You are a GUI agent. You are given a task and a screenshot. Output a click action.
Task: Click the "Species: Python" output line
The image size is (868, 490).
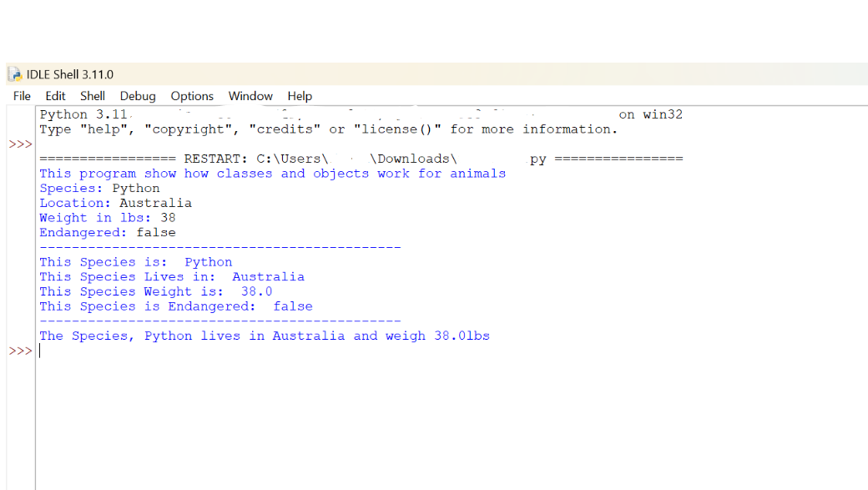coord(98,188)
